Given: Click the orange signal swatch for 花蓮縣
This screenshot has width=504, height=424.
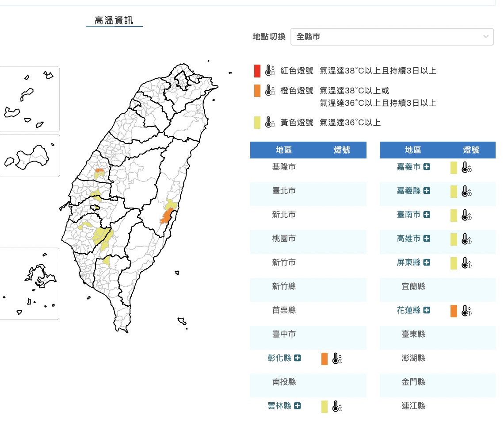Looking at the screenshot, I should pos(454,311).
